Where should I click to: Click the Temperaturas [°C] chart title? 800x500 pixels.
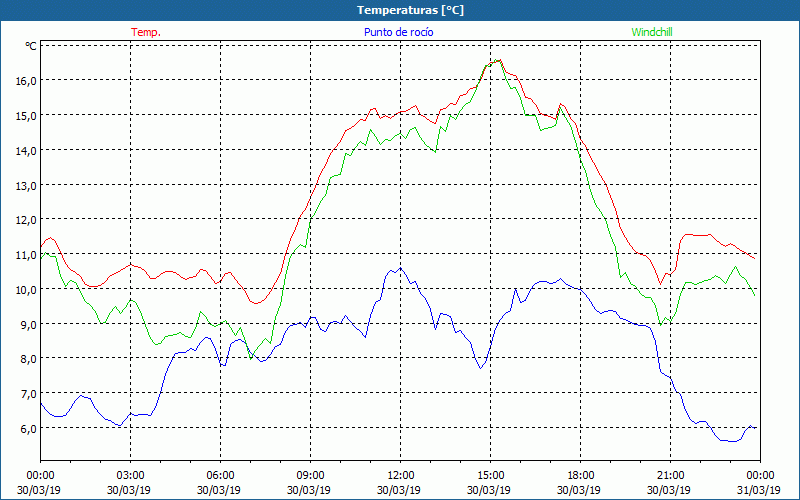tap(410, 10)
